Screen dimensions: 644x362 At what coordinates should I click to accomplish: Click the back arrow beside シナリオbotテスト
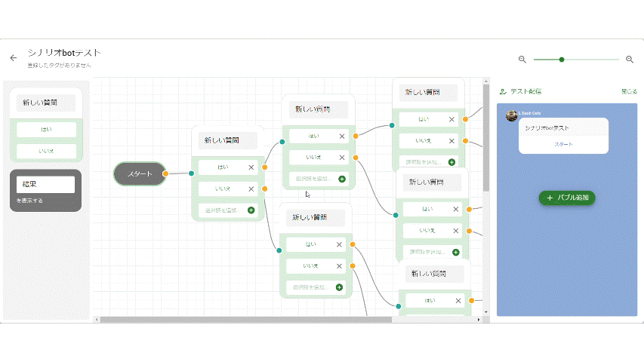pos(13,58)
